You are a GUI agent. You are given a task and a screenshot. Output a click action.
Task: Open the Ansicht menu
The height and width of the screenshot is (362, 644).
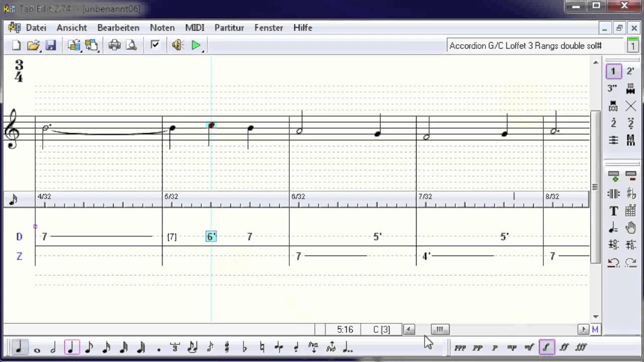click(x=72, y=28)
